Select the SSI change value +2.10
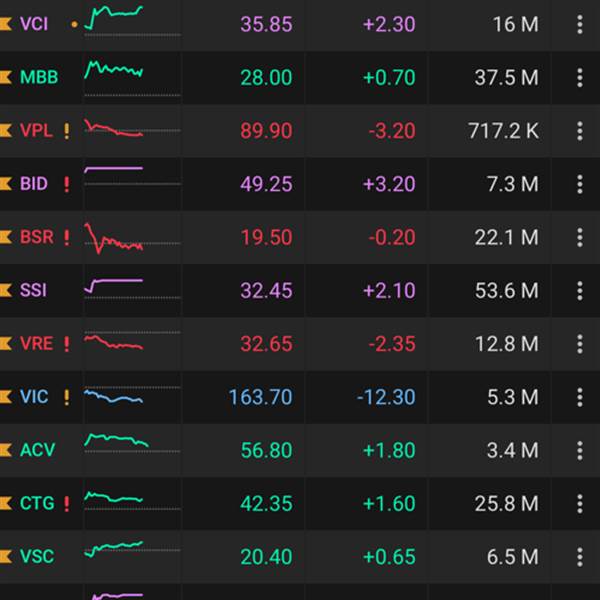600x600 pixels. [x=388, y=291]
